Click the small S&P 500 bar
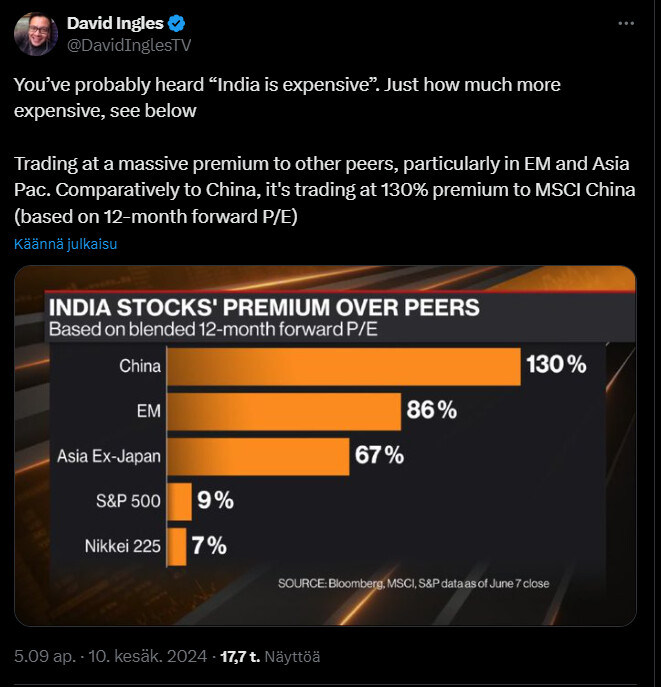The width and height of the screenshot is (661, 687). (x=179, y=501)
